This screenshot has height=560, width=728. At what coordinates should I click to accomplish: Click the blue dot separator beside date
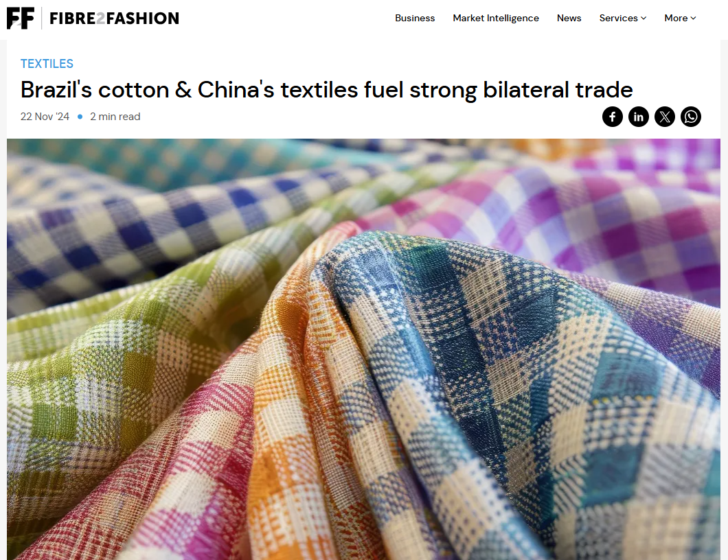pyautogui.click(x=80, y=117)
